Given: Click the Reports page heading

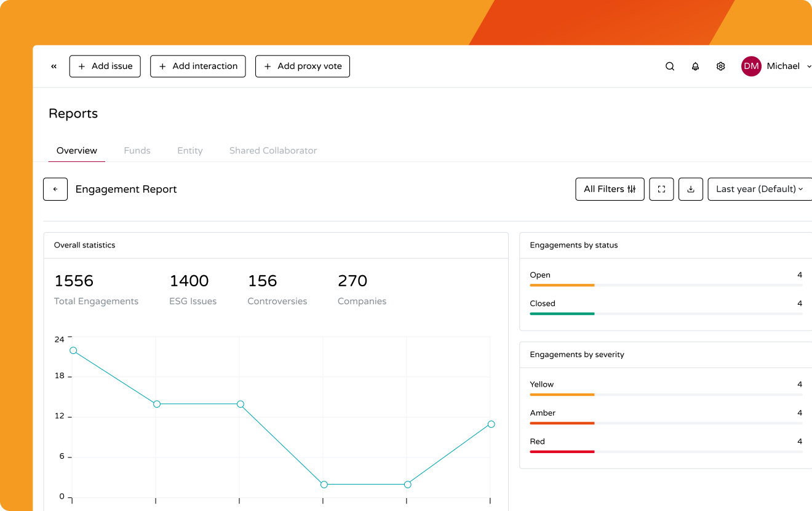Looking at the screenshot, I should pos(73,114).
